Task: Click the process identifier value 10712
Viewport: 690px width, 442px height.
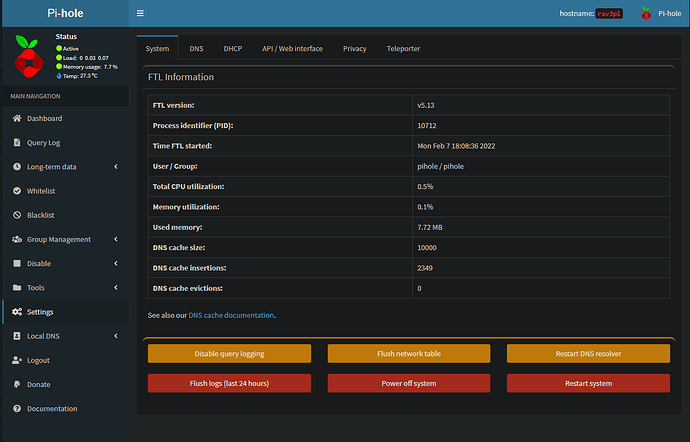Action: pyautogui.click(x=427, y=125)
